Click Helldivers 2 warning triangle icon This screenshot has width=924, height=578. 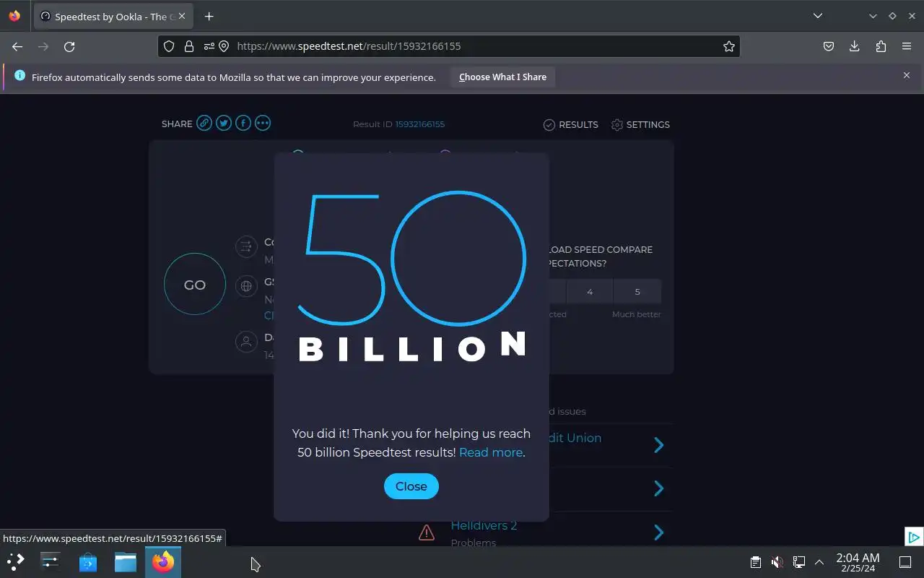(x=427, y=533)
